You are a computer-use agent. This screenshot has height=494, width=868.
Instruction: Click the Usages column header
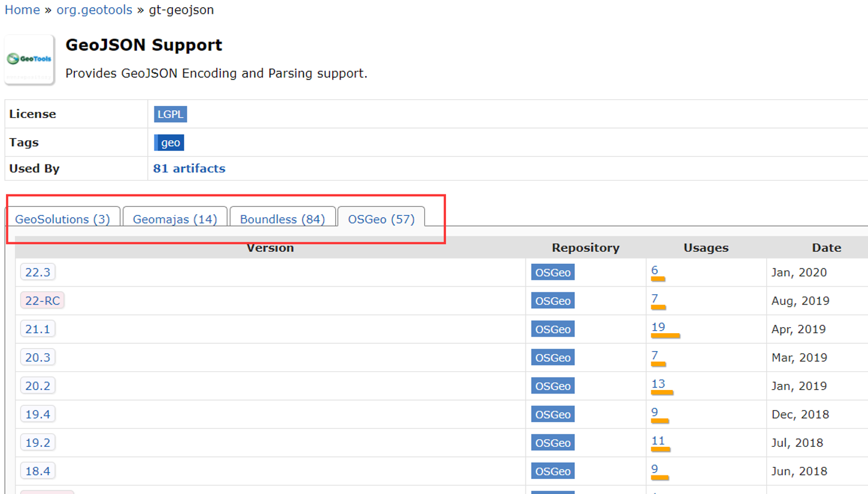(x=706, y=248)
